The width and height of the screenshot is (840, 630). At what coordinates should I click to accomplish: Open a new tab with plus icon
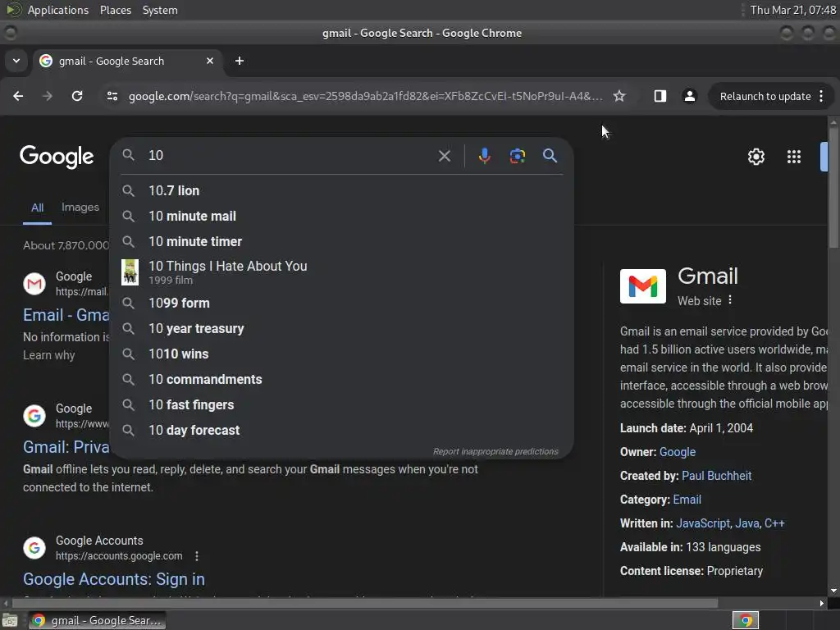(240, 61)
